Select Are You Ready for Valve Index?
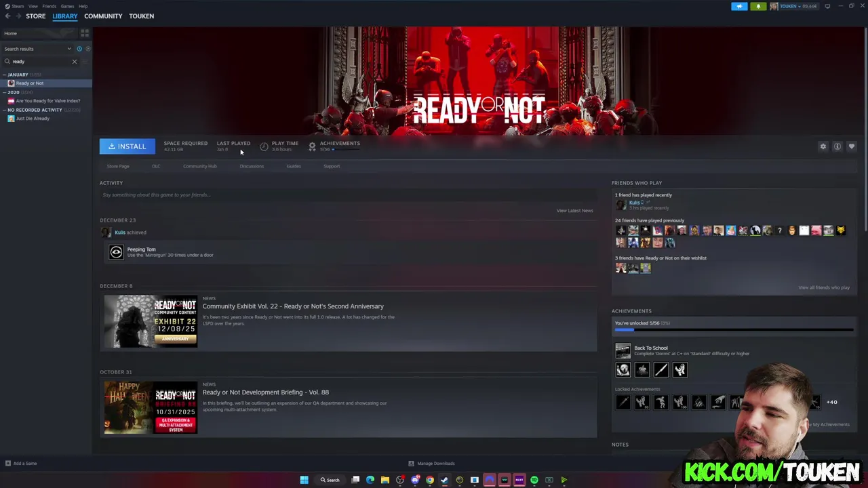868x488 pixels. (x=46, y=101)
